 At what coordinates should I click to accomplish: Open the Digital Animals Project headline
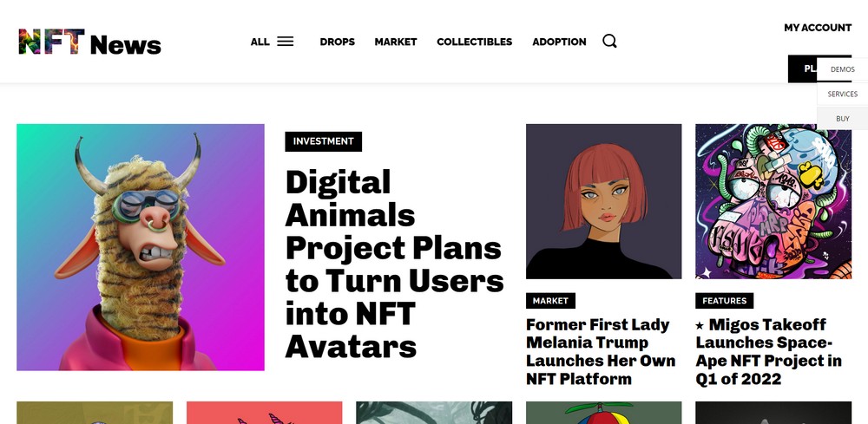click(x=394, y=264)
